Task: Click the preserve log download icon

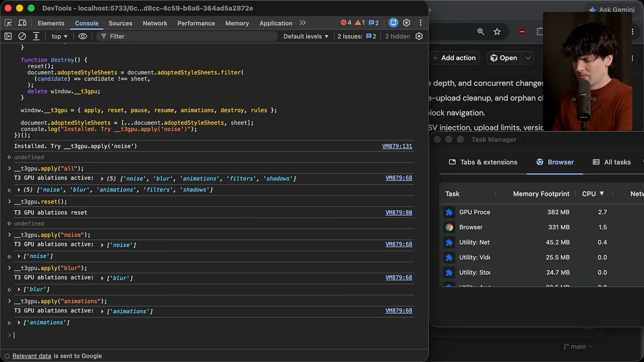Action: point(36,36)
